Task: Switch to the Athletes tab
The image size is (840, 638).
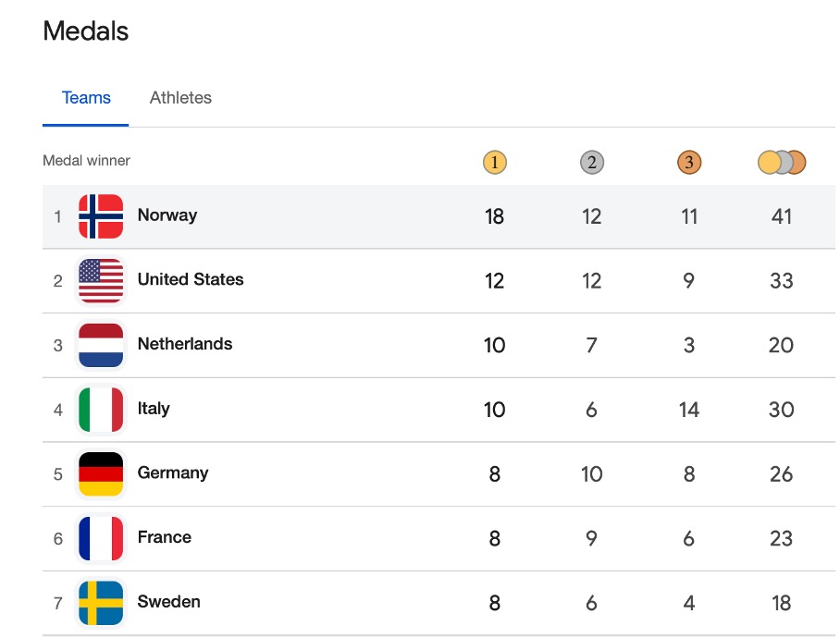Action: [180, 98]
